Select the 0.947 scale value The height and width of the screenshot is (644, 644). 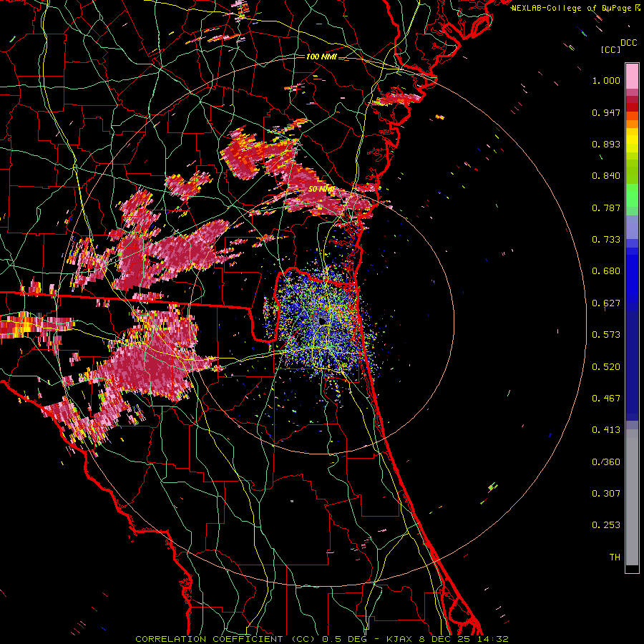click(x=606, y=112)
